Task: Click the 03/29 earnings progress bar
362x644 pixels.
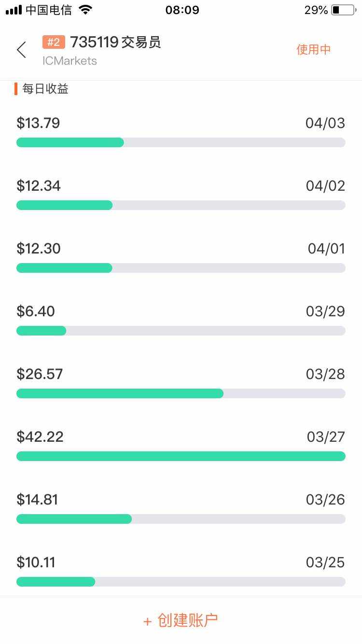Action: click(181, 331)
